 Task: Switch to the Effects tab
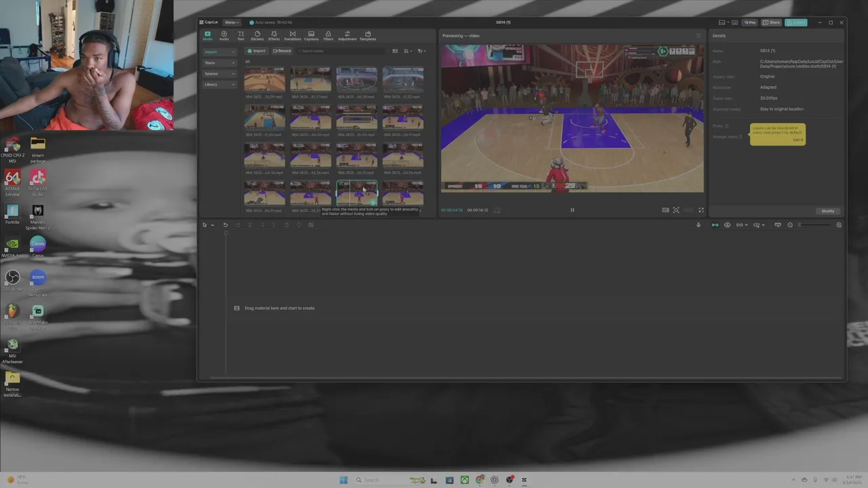point(274,36)
